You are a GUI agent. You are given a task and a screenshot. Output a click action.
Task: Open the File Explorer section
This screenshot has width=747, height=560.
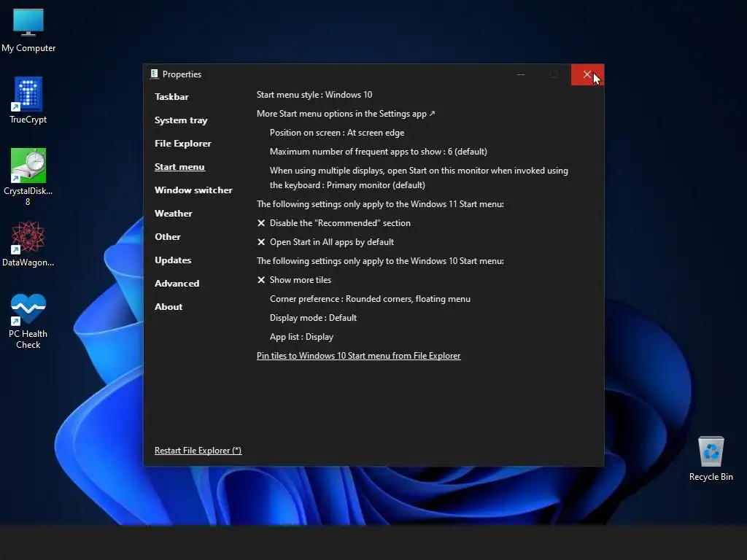coord(183,144)
